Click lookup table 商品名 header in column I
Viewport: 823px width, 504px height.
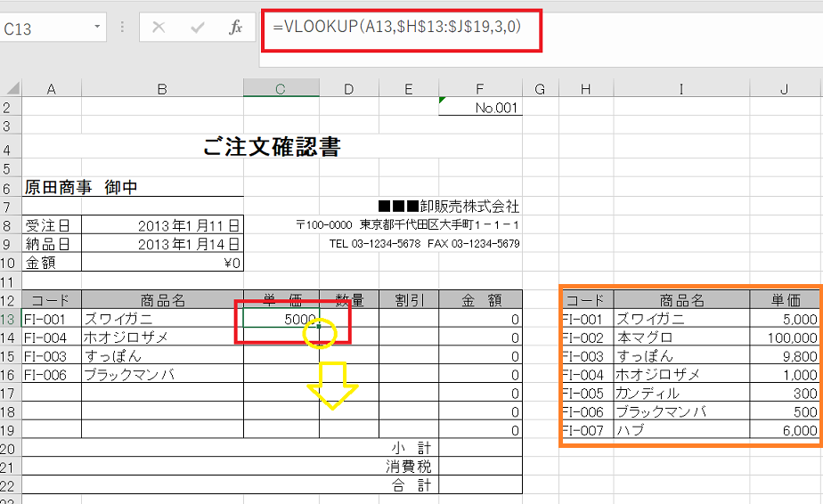pos(681,300)
